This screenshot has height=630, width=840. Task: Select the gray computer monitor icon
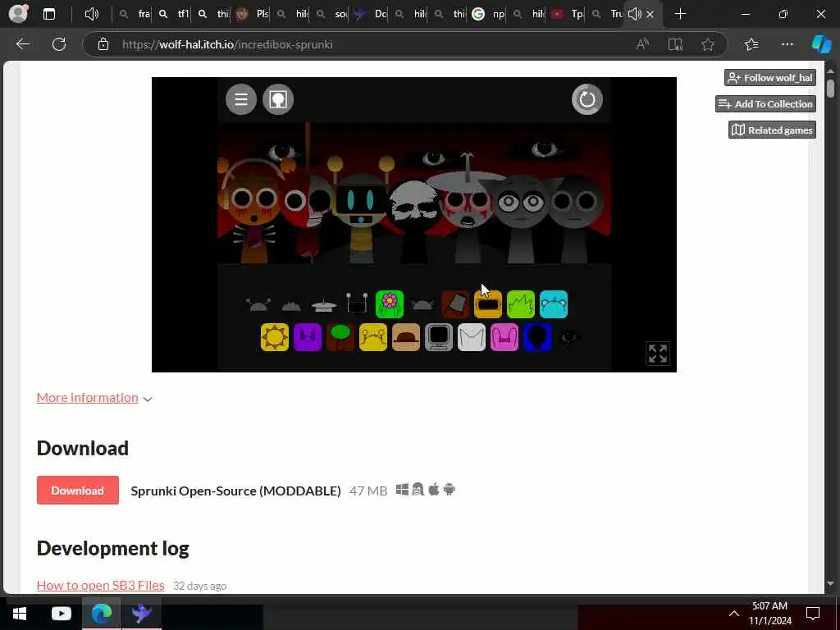tap(439, 337)
